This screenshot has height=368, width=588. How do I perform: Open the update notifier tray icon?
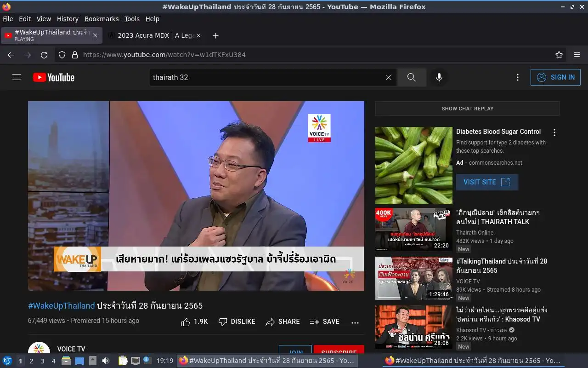pos(147,360)
